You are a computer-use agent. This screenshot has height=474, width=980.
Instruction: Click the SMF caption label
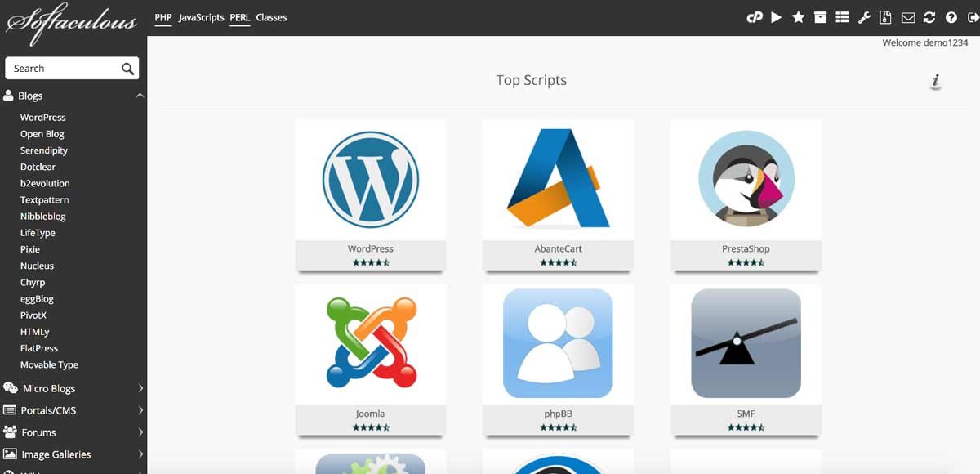(746, 414)
